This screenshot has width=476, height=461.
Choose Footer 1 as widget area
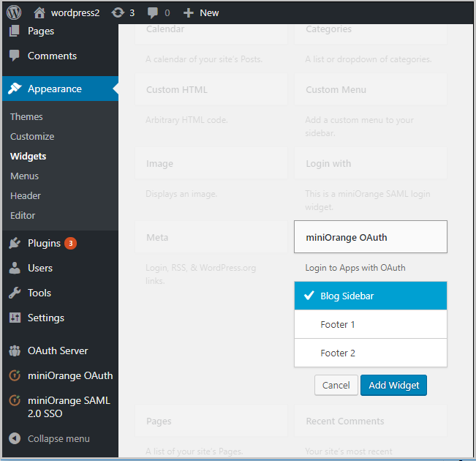(371, 324)
